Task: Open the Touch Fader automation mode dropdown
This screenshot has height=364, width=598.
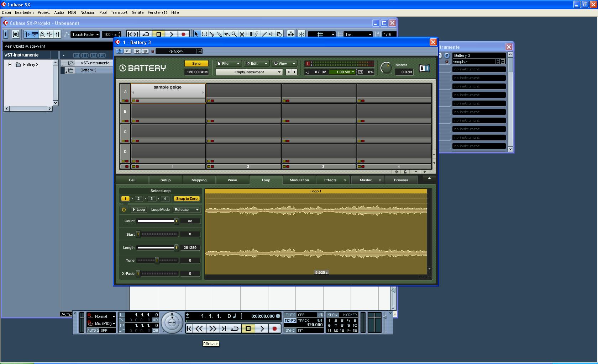Action: (85, 34)
